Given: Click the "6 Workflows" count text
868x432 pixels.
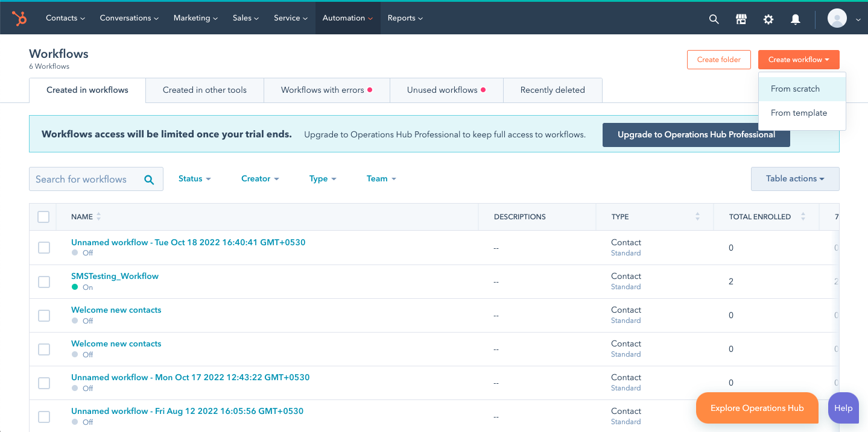Looking at the screenshot, I should tap(49, 66).
